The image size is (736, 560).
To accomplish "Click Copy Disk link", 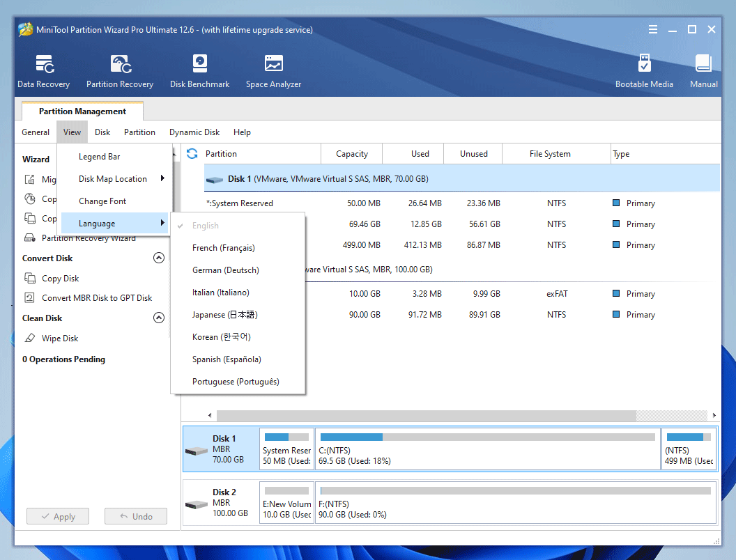I will (x=60, y=278).
